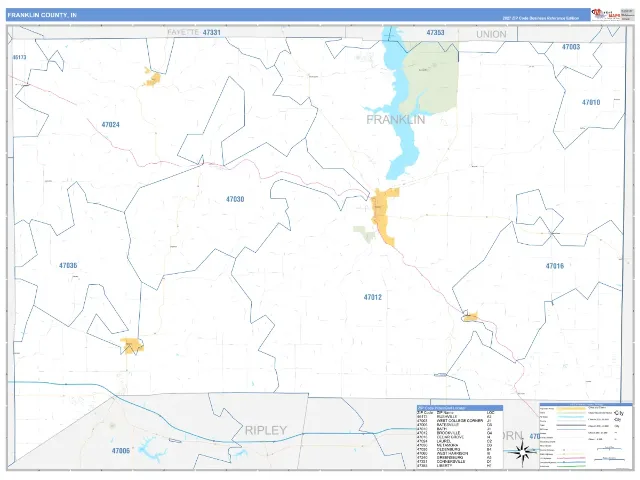Viewport: 640px width, 480px height.
Task: Click the ZIP code label 47030
Action: click(235, 199)
